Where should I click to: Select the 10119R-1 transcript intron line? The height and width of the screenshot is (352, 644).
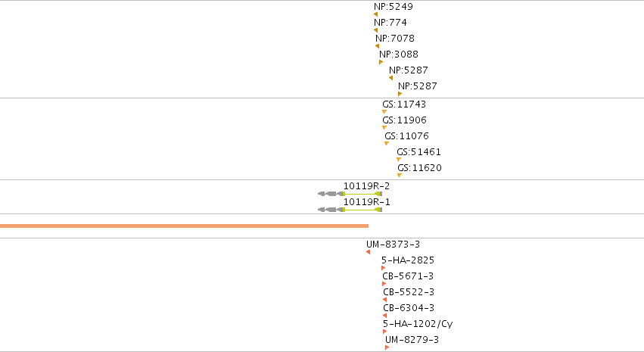(x=360, y=210)
